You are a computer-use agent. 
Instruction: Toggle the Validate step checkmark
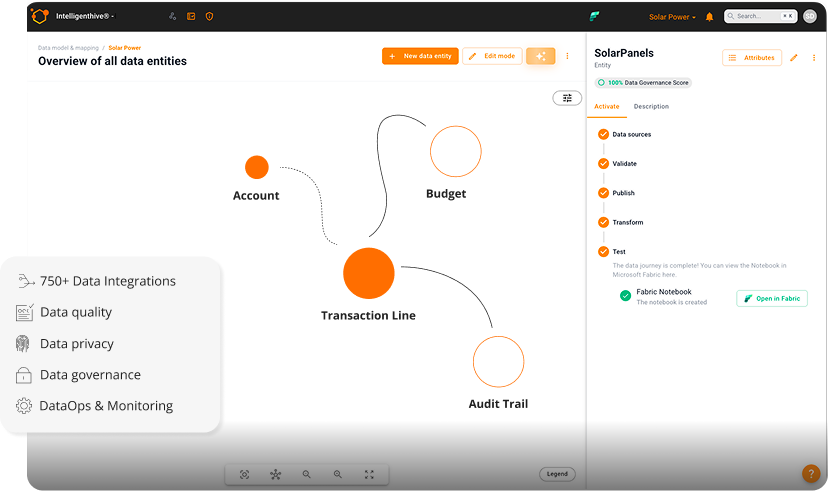[603, 163]
